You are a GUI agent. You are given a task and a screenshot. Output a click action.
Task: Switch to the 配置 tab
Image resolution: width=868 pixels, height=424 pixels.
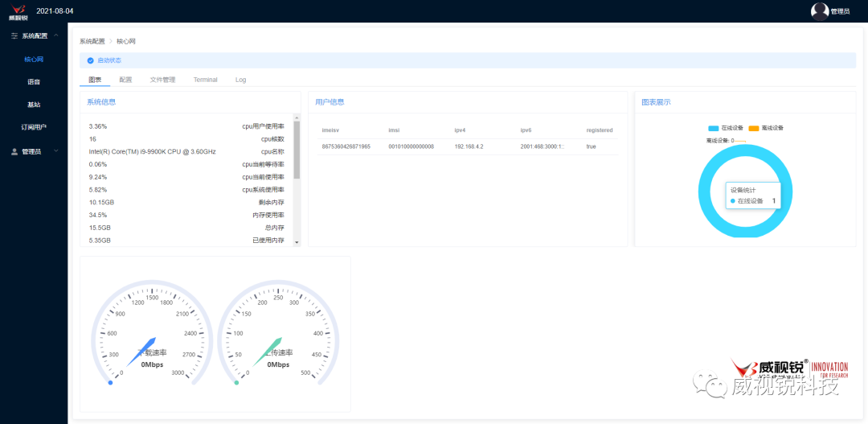pos(125,80)
